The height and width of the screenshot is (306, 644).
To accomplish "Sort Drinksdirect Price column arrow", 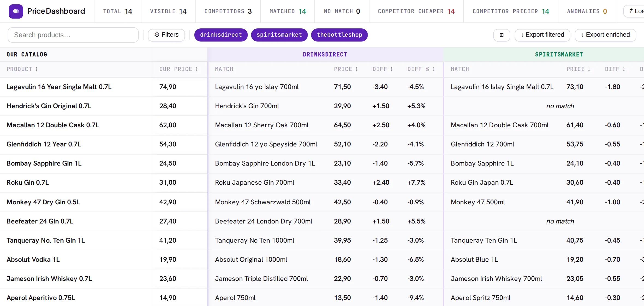I will pyautogui.click(x=357, y=69).
